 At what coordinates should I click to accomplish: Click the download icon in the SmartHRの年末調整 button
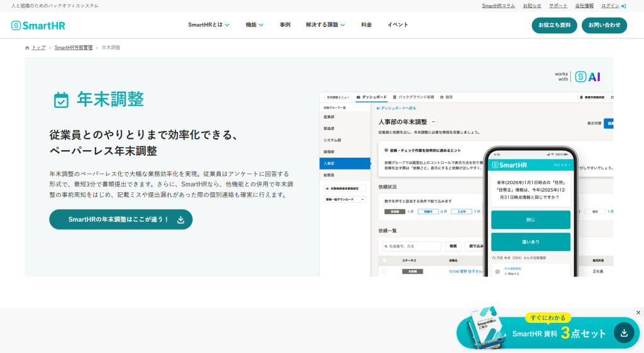pos(180,220)
